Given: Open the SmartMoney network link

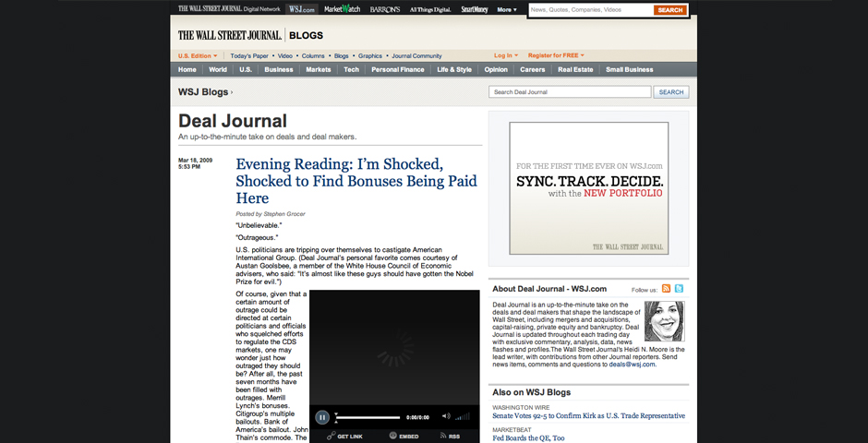Looking at the screenshot, I should pos(475,9).
